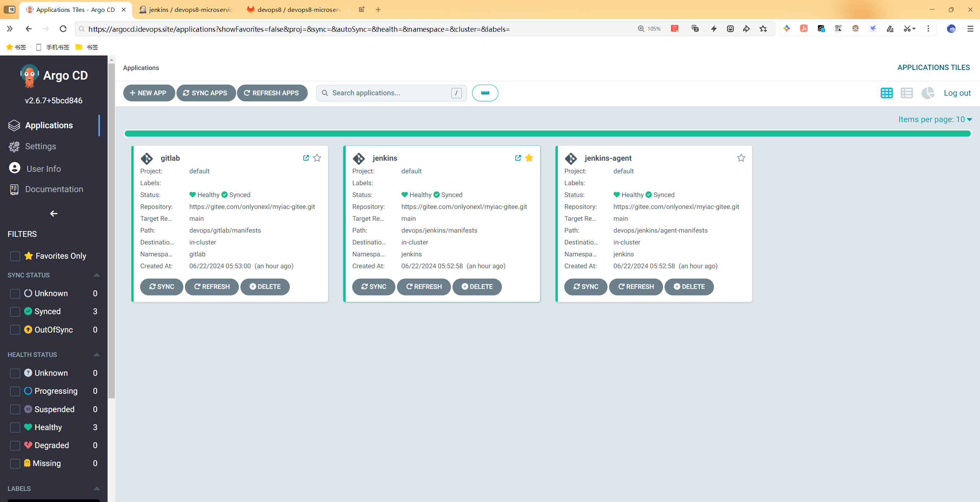Check the Degraded health filter
This screenshot has height=502, width=980.
(x=15, y=445)
